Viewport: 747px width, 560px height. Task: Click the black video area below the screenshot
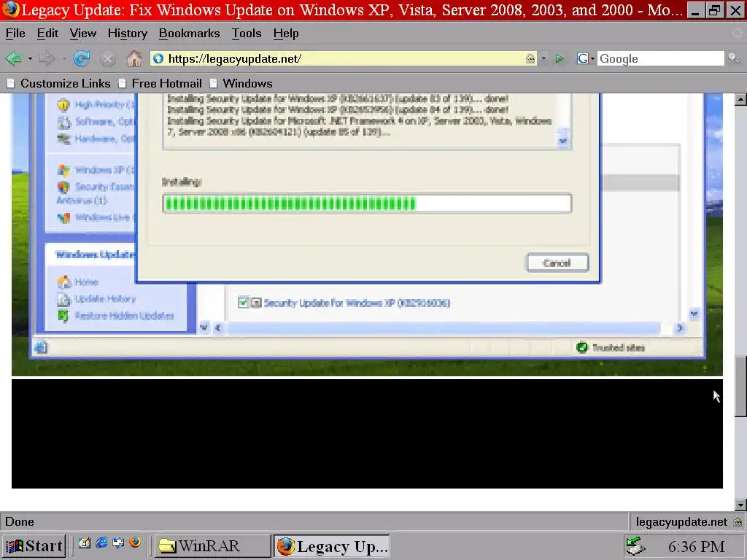tap(367, 434)
